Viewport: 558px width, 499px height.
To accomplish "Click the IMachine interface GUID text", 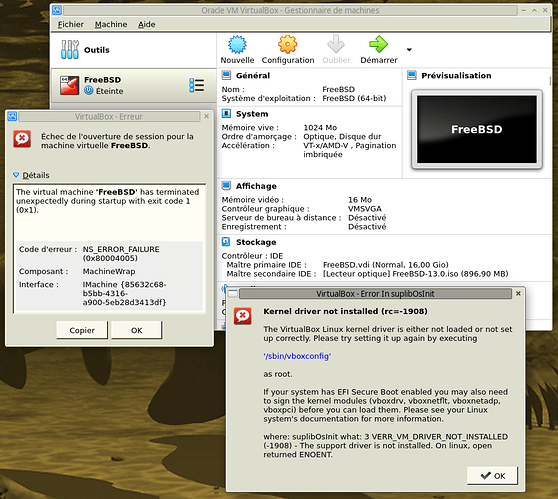I will coord(124,293).
